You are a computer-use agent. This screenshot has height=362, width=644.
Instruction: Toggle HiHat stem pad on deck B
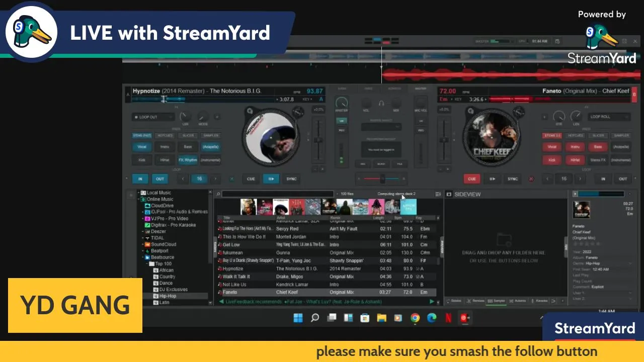[575, 160]
